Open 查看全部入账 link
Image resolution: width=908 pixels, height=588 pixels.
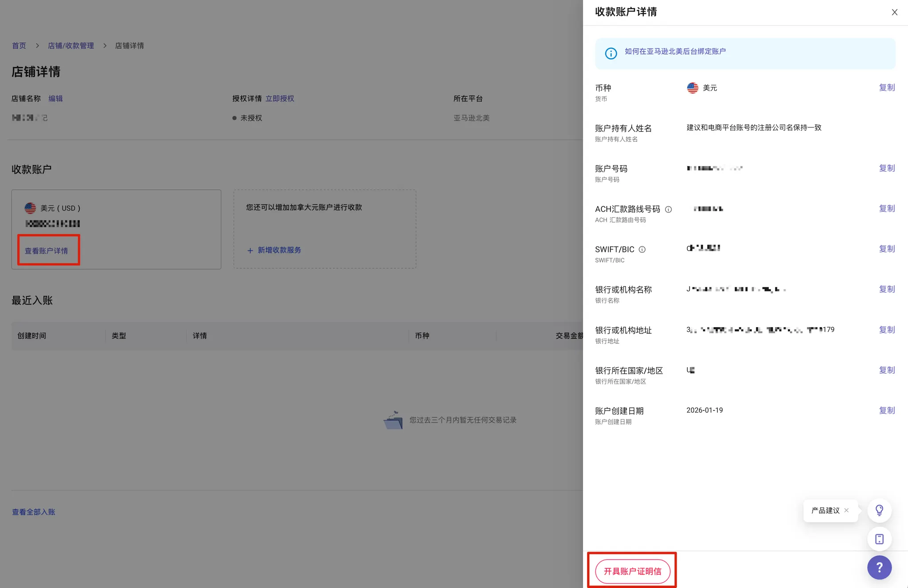click(34, 512)
